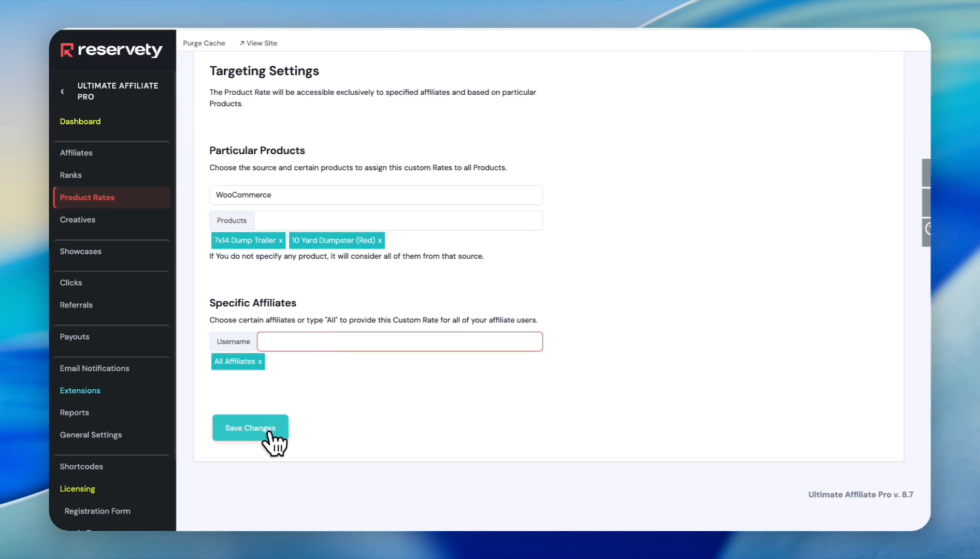Image resolution: width=980 pixels, height=559 pixels.
Task: Remove the 10 Yard Dumpster (Red) tag
Action: (x=380, y=241)
